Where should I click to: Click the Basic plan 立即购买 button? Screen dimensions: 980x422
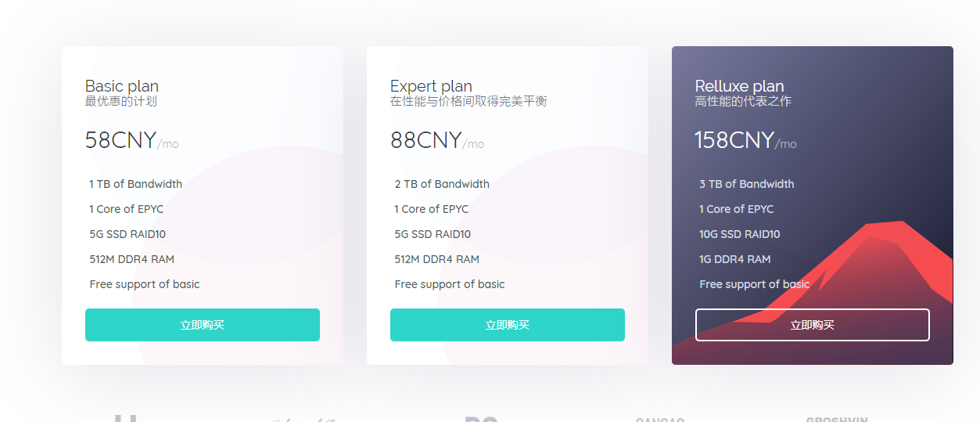coord(202,325)
